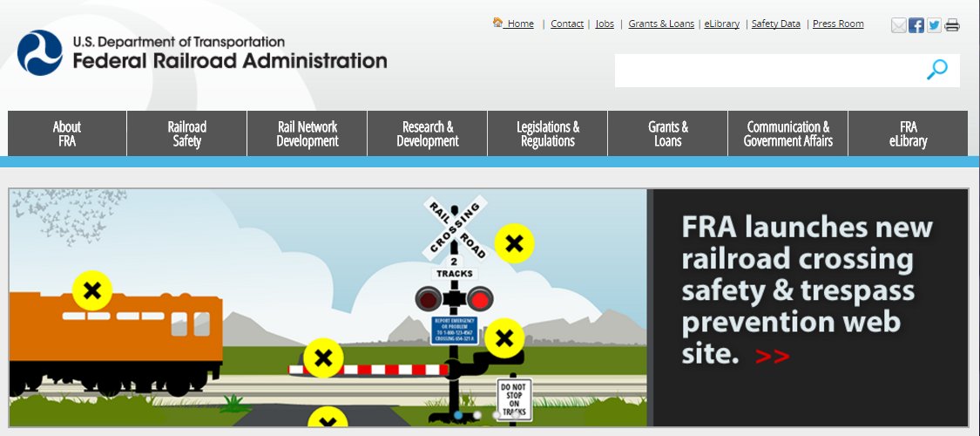Open the Grants & Loans navigation menu
Viewport: 980px width, 436px height.
click(667, 133)
